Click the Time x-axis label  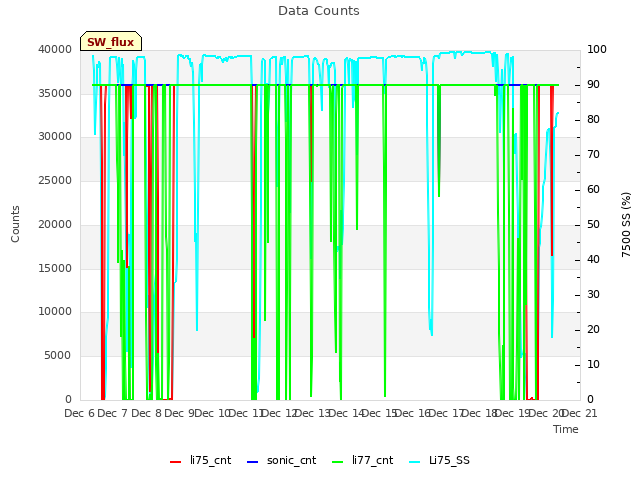566,429
